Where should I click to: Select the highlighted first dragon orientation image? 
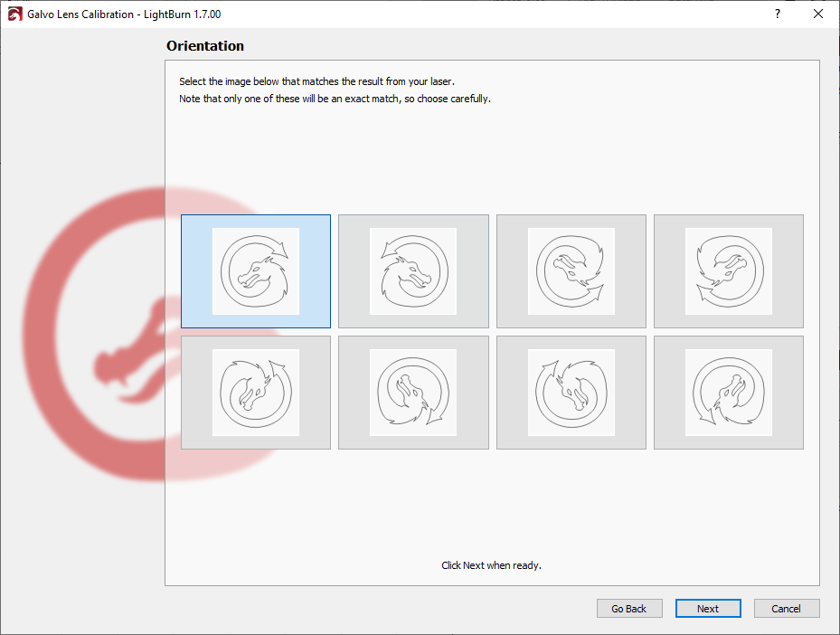pos(256,271)
